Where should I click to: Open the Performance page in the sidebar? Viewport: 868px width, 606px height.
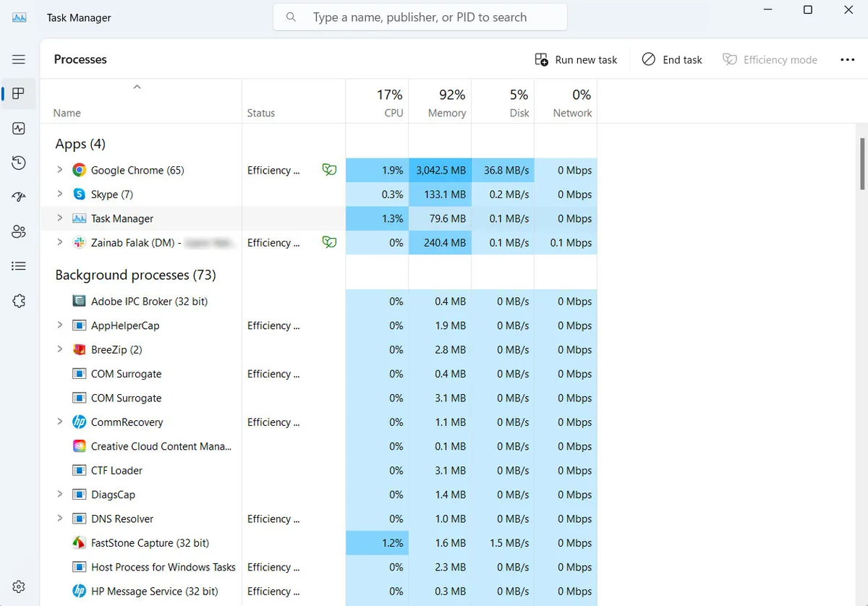click(x=18, y=128)
